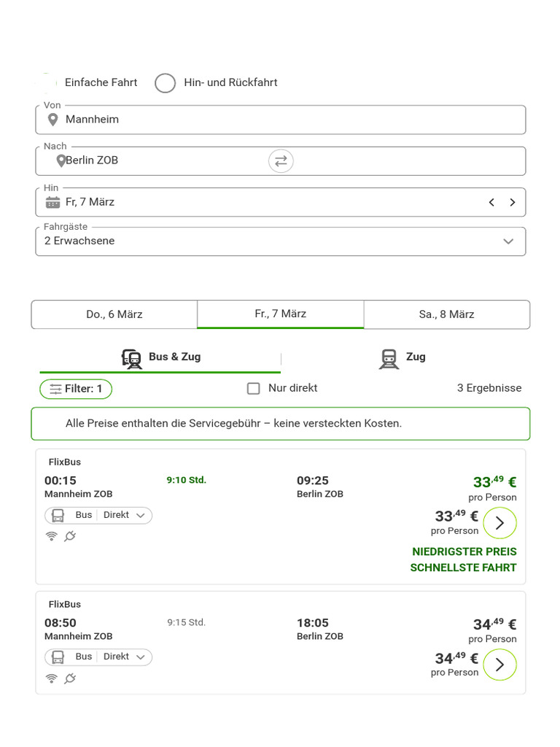Select the Hin- und Rückfahrt radio button

[x=166, y=83]
